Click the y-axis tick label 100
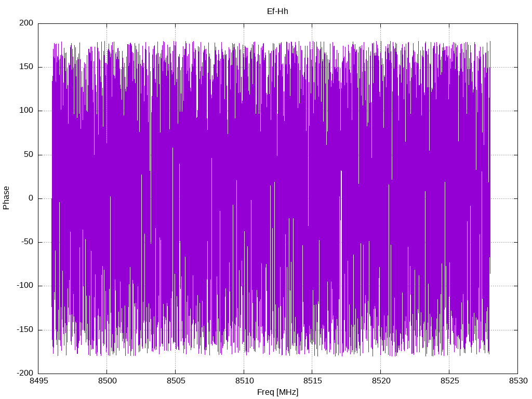 pyautogui.click(x=26, y=111)
